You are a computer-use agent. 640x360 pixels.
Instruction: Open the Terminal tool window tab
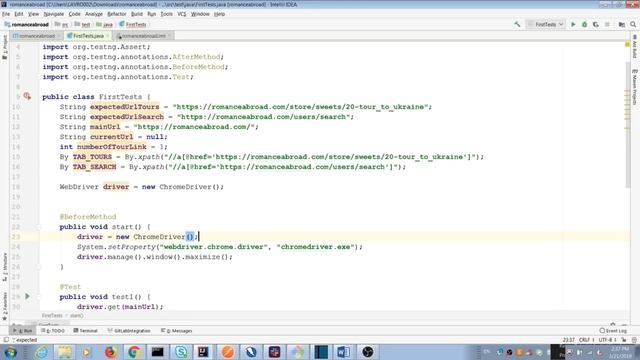coord(85,331)
